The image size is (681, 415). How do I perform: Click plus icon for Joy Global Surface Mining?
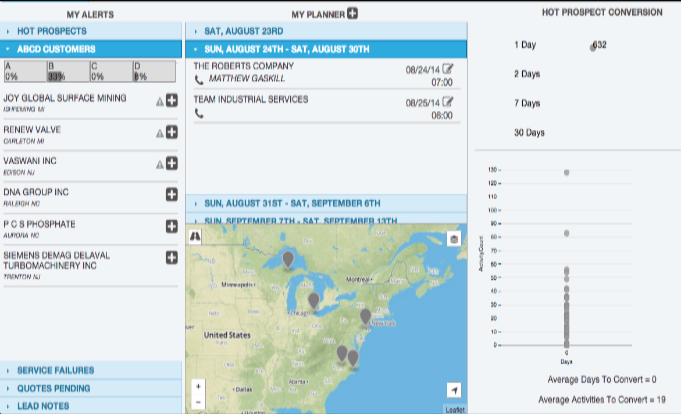pyautogui.click(x=172, y=100)
